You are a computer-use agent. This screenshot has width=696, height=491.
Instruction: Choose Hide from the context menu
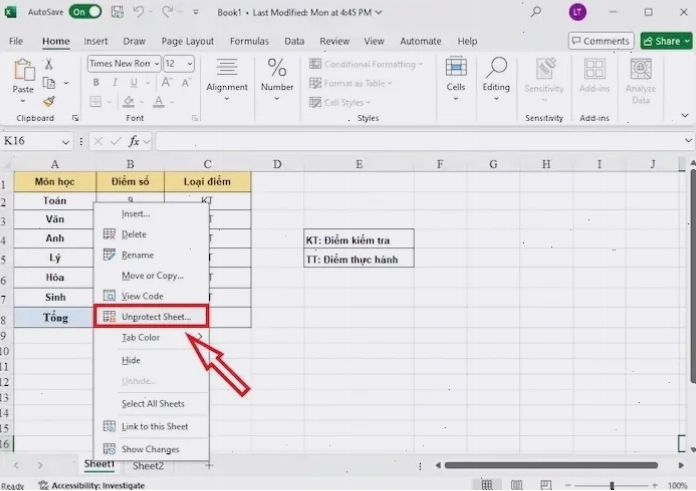click(x=151, y=360)
